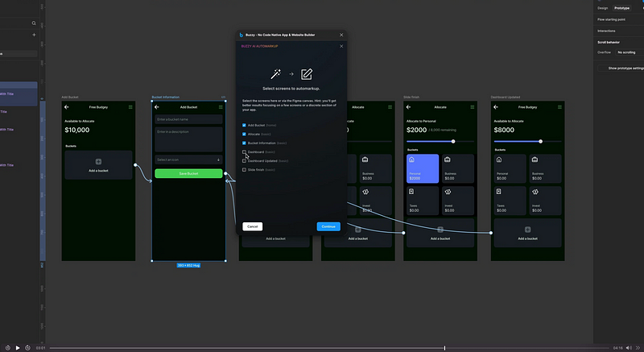
Task: Select the Bucket Information frame label
Action: pyautogui.click(x=166, y=97)
